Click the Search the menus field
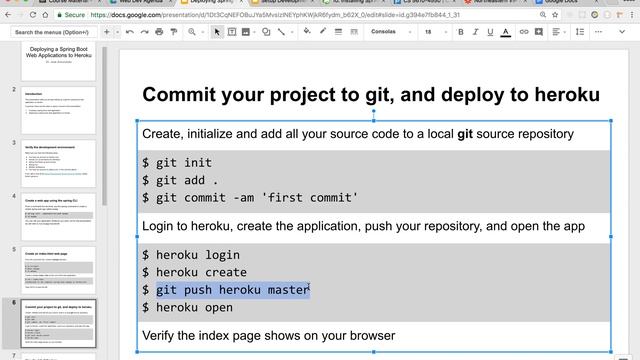Image resolution: width=640 pixels, height=360 pixels. [53, 32]
